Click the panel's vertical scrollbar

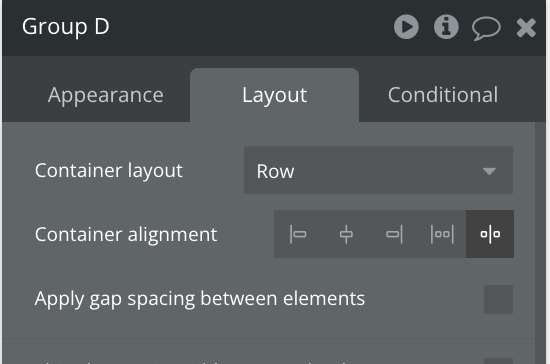click(541, 243)
